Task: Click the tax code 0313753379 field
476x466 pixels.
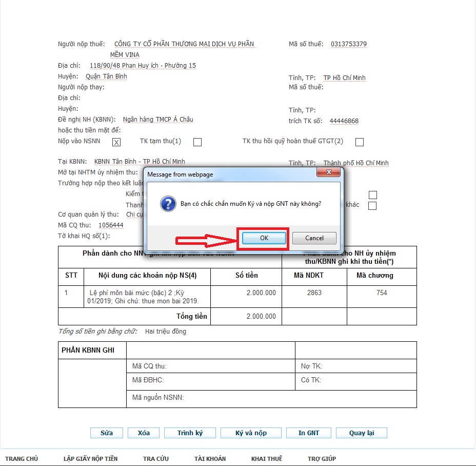Action: click(349, 44)
